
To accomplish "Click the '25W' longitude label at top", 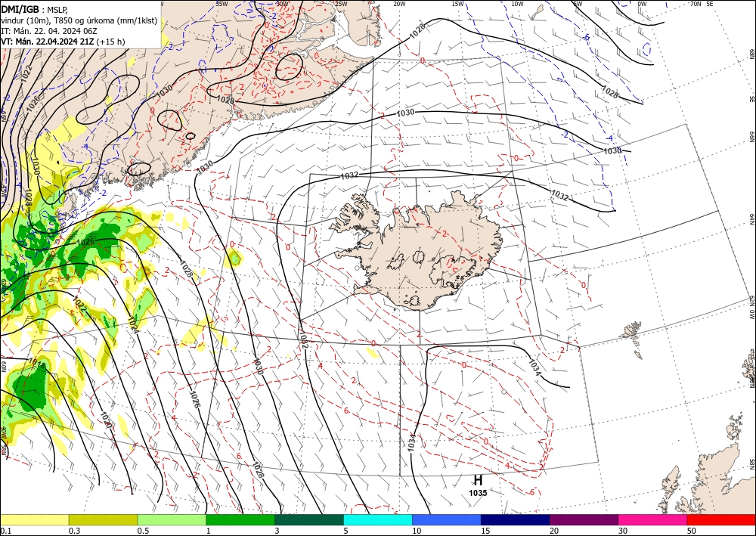I will (340, 4).
